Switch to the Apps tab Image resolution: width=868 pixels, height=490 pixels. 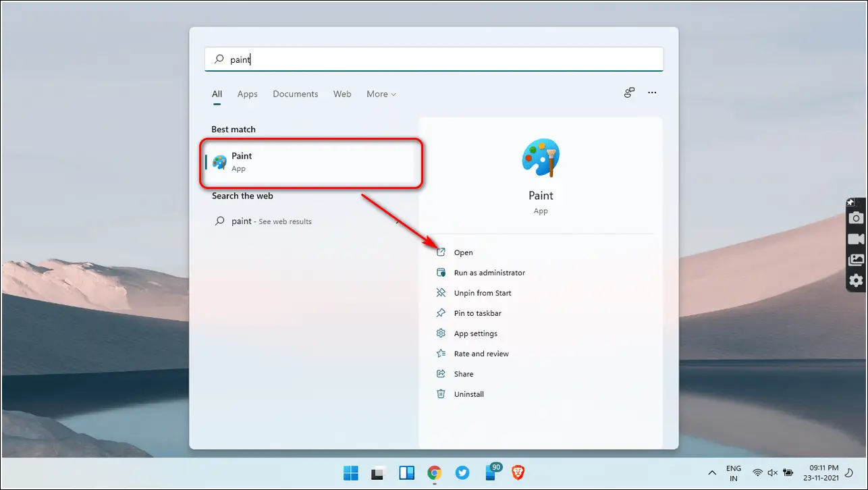click(247, 94)
